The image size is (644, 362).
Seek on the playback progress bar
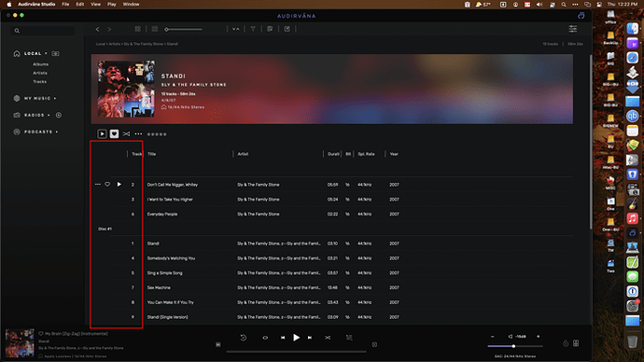pyautogui.click(x=296, y=352)
